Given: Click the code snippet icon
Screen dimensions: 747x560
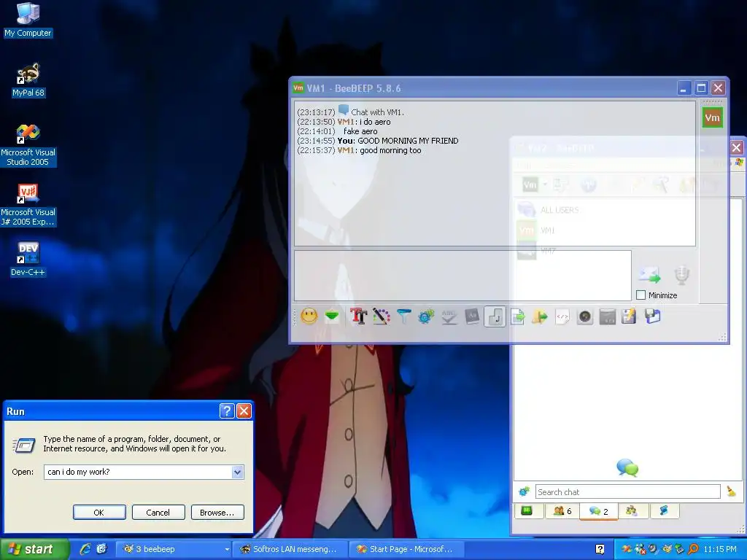Looking at the screenshot, I should click(562, 316).
